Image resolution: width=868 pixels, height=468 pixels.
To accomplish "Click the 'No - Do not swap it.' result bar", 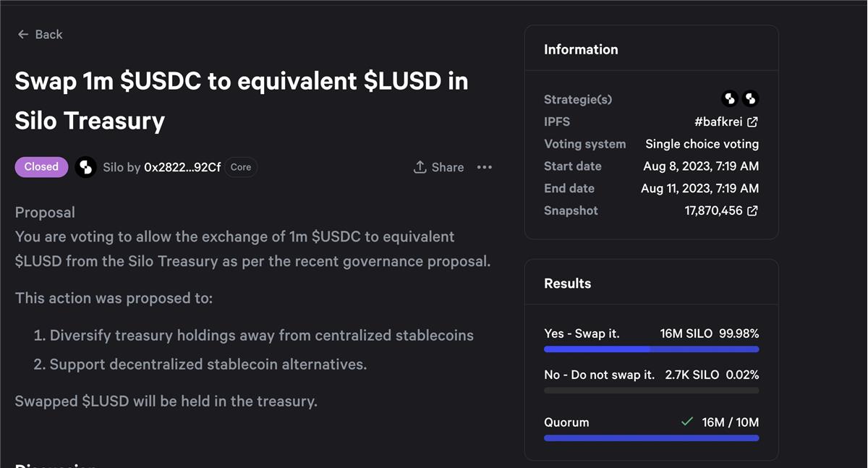I will point(651,391).
